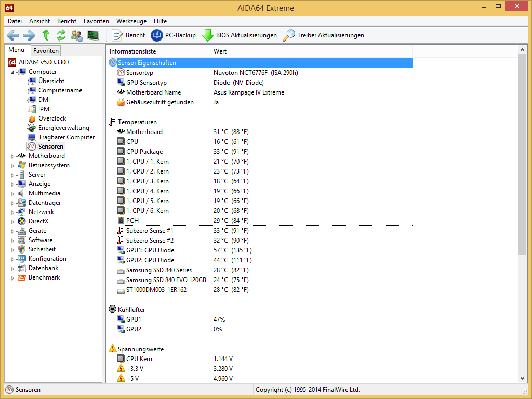Open the Ansicht menu
This screenshot has width=532, height=399.
tap(39, 21)
